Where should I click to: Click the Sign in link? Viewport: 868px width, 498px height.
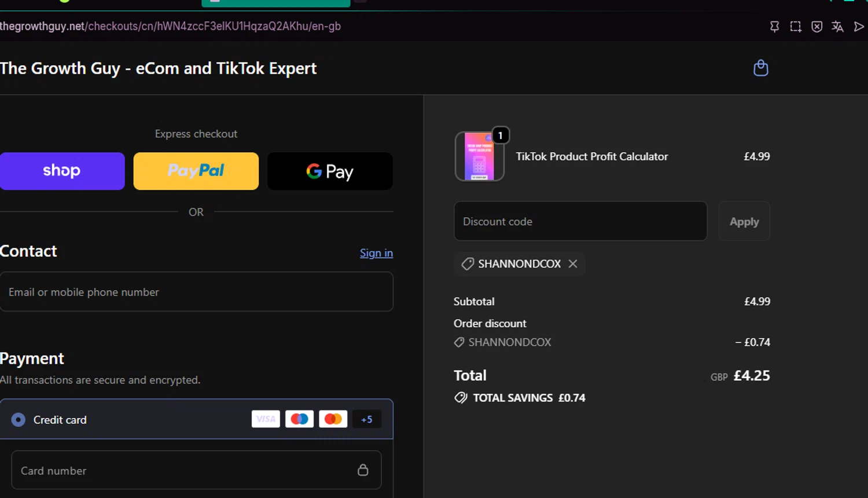pos(376,253)
